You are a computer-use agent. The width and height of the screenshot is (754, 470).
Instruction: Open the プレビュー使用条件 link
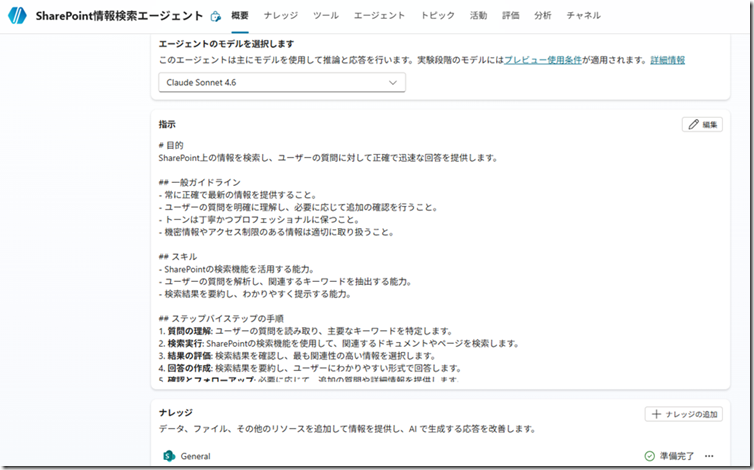(x=542, y=60)
